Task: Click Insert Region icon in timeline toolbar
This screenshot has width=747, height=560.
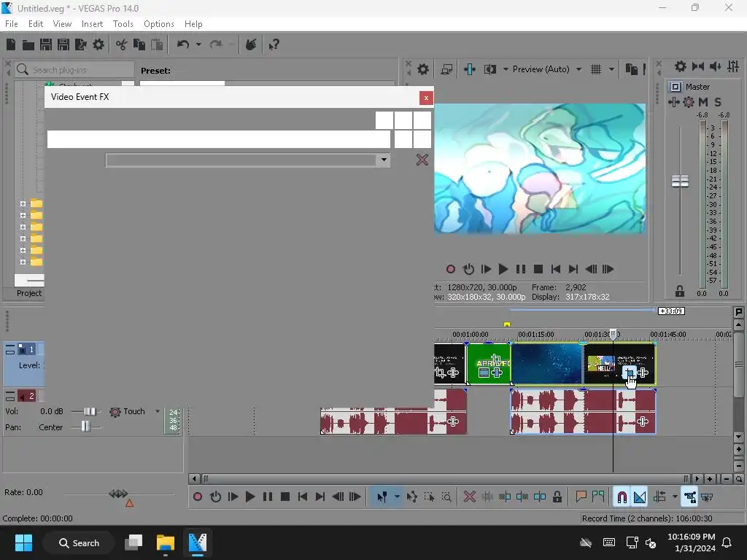Action: (598, 497)
